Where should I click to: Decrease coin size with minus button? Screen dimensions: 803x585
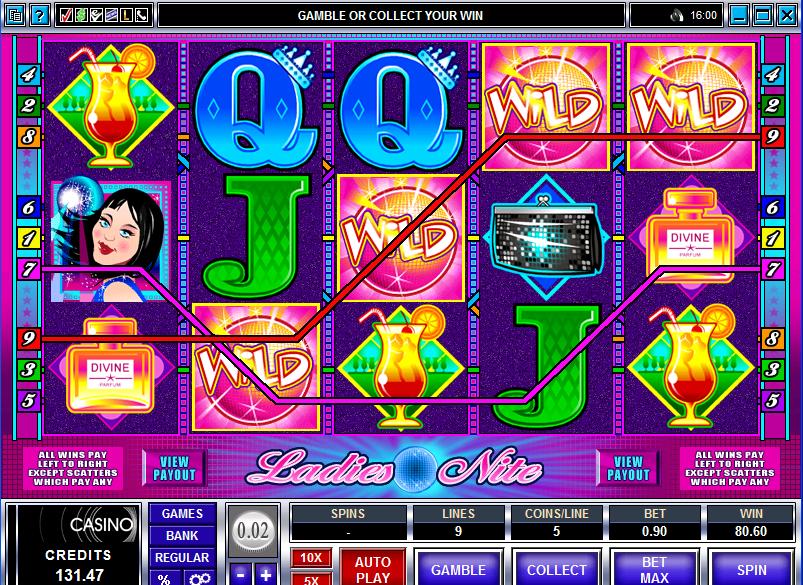click(240, 575)
